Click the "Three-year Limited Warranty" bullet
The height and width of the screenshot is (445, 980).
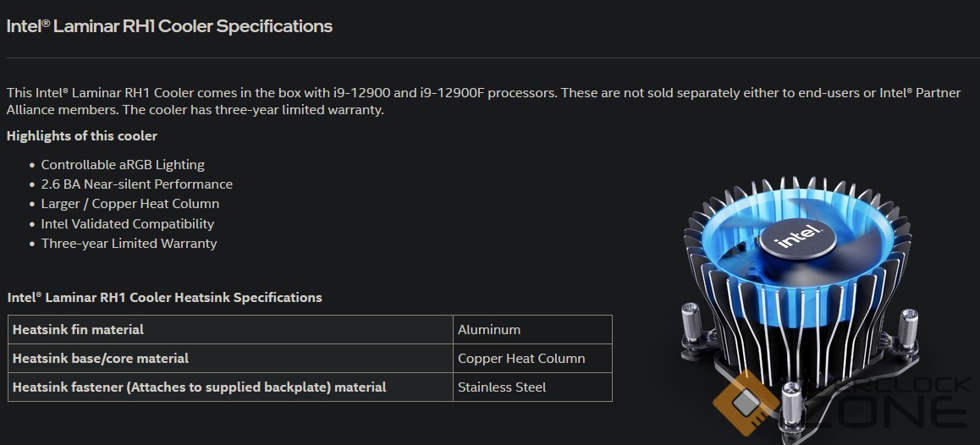pyautogui.click(x=129, y=244)
